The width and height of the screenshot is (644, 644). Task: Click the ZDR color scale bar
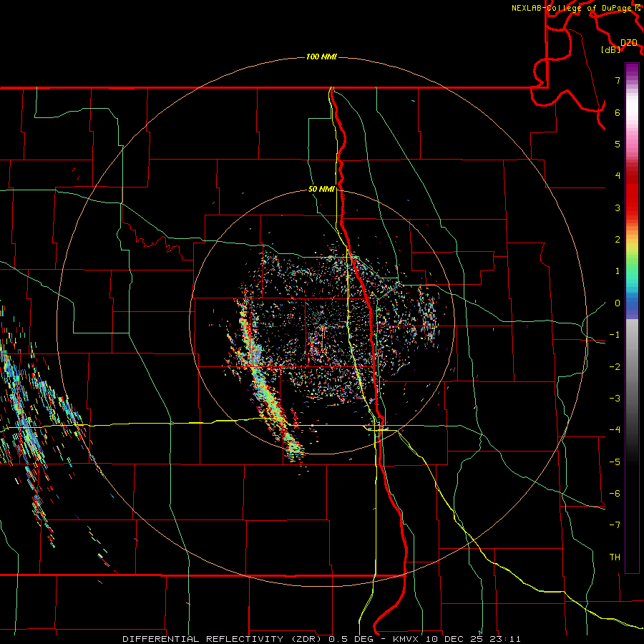632,318
